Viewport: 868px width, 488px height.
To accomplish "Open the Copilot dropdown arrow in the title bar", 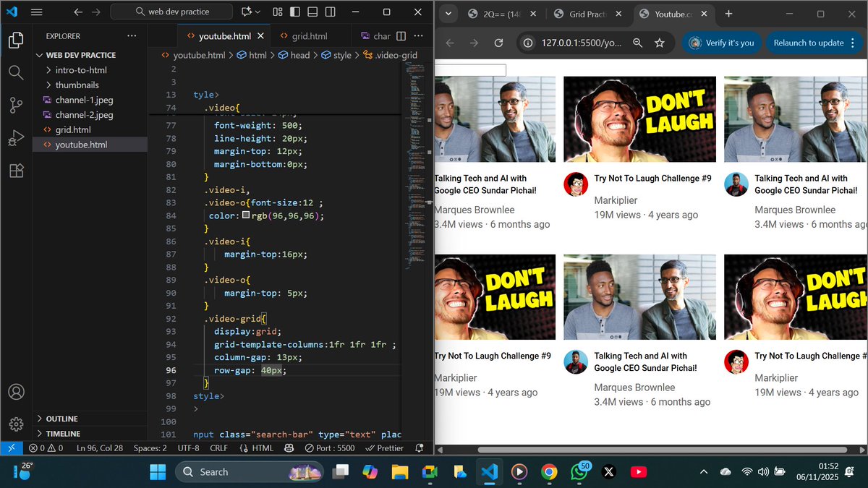I will [x=258, y=12].
